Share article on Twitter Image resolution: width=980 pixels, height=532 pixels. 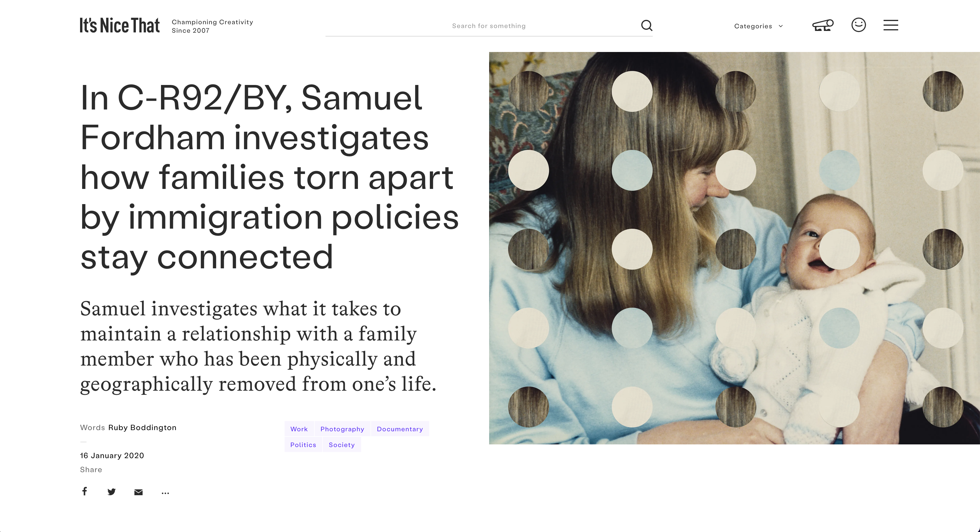tap(111, 492)
